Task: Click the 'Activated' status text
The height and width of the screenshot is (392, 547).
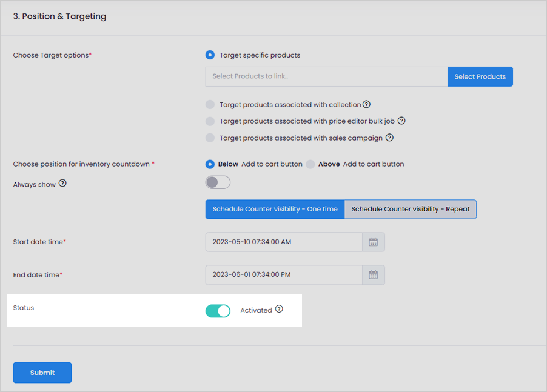Action: click(x=256, y=310)
